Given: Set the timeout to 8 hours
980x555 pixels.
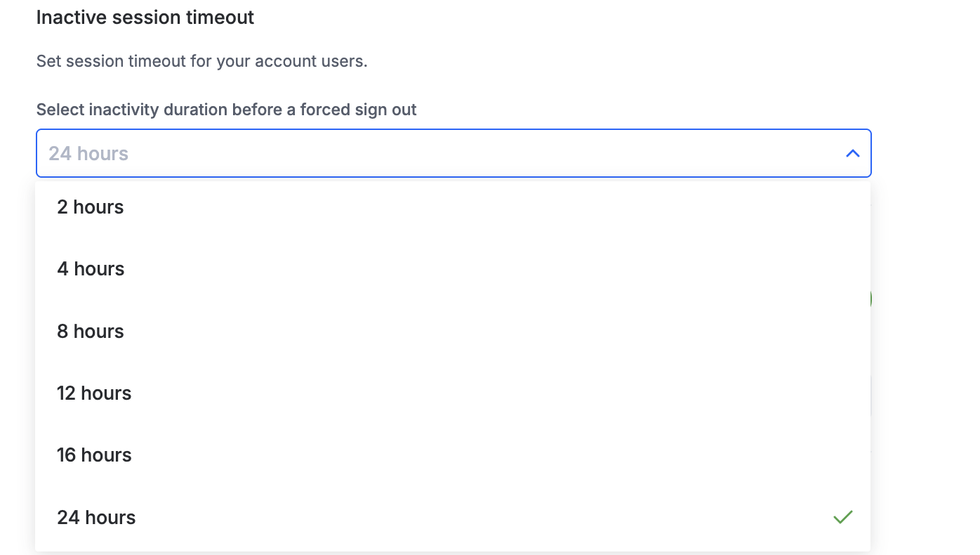Looking at the screenshot, I should pyautogui.click(x=91, y=332).
